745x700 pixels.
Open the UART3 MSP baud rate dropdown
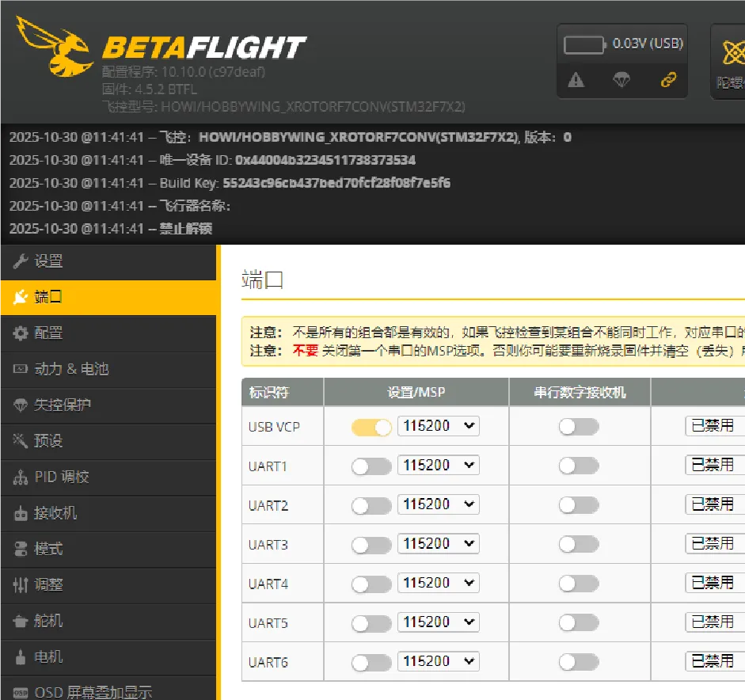point(438,544)
